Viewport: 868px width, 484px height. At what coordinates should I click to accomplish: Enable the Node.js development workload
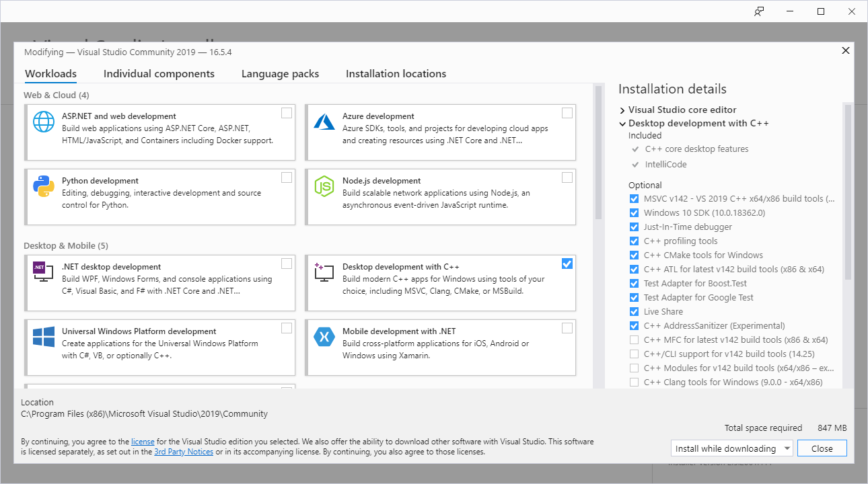coord(567,177)
